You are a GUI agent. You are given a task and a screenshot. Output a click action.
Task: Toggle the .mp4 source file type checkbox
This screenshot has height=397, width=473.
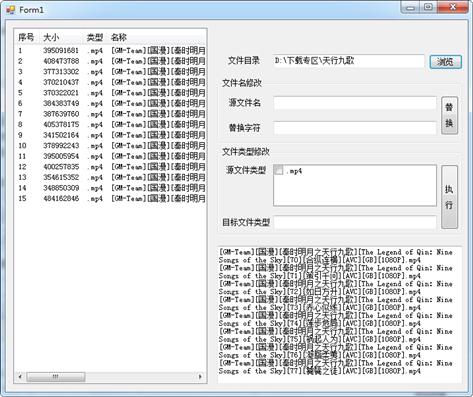coord(279,170)
